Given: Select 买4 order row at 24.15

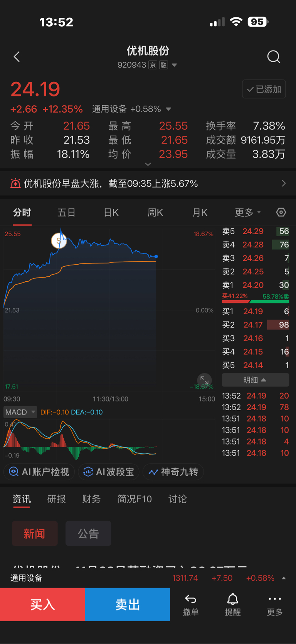Looking at the screenshot, I should coord(255,352).
